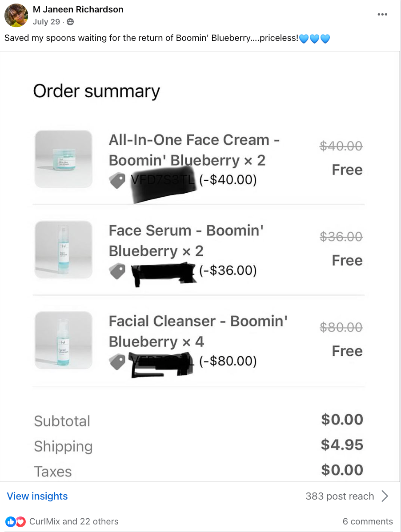401x532 pixels.
Task: View the 6 comments
Action: 368,521
